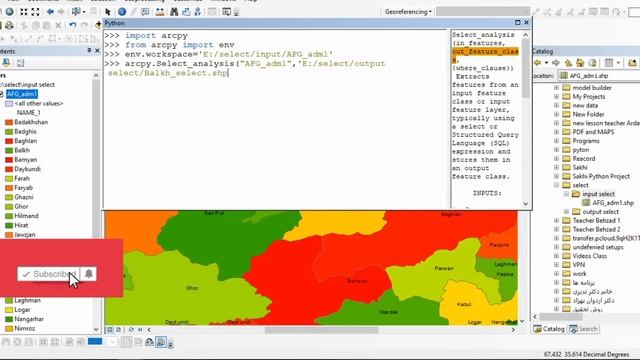Screen dimensions: 640x360
Task: Choose the Select Elements arrow tool
Action: [x=108, y=12]
